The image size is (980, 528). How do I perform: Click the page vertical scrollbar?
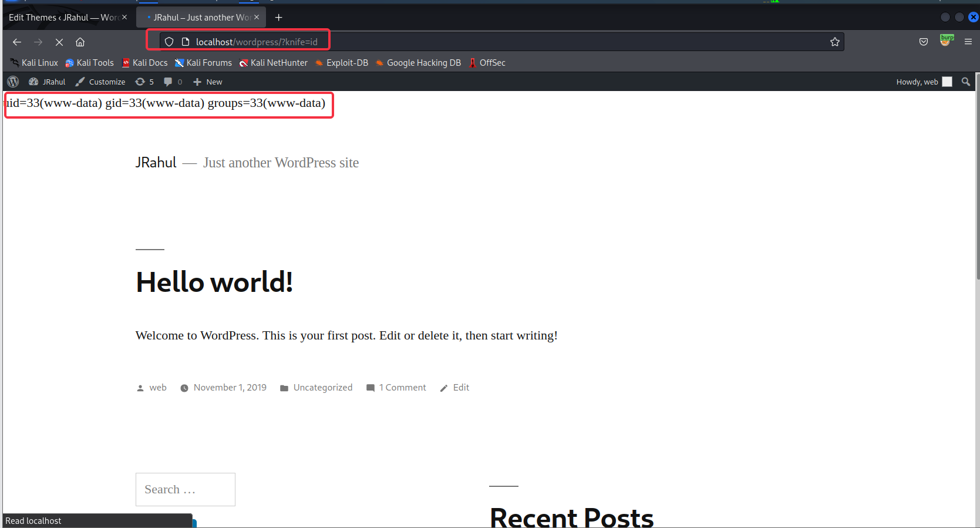[x=977, y=176]
